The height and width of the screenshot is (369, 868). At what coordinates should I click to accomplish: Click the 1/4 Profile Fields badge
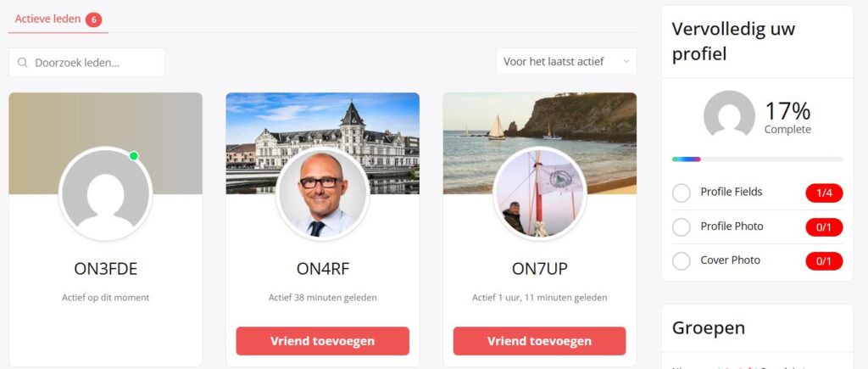(x=824, y=193)
